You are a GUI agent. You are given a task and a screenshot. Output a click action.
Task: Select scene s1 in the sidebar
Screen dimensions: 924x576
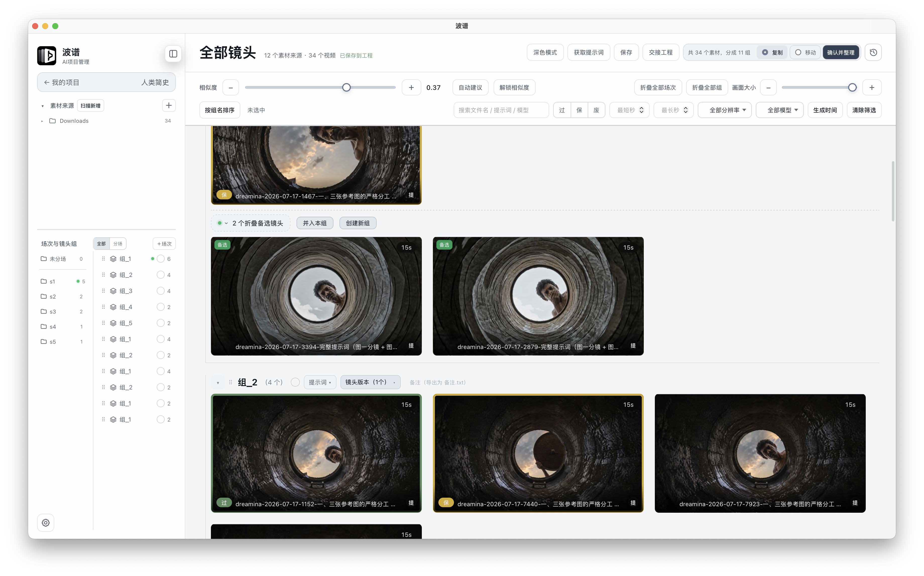[63, 281]
